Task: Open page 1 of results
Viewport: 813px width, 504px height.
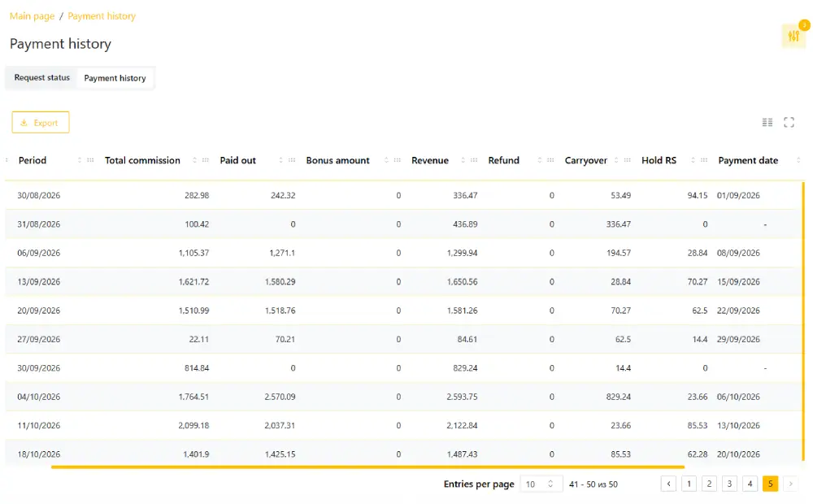Action: [x=689, y=484]
